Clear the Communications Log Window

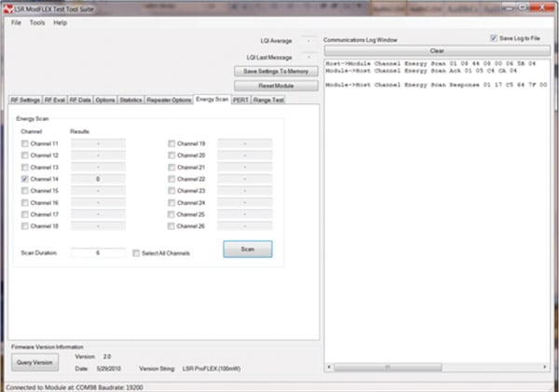pyautogui.click(x=437, y=49)
